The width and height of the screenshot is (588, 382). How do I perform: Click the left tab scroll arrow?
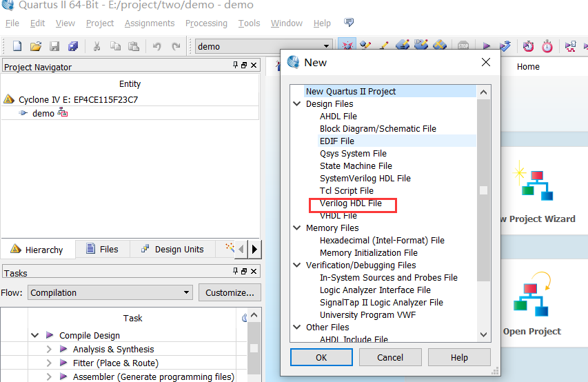tap(241, 249)
